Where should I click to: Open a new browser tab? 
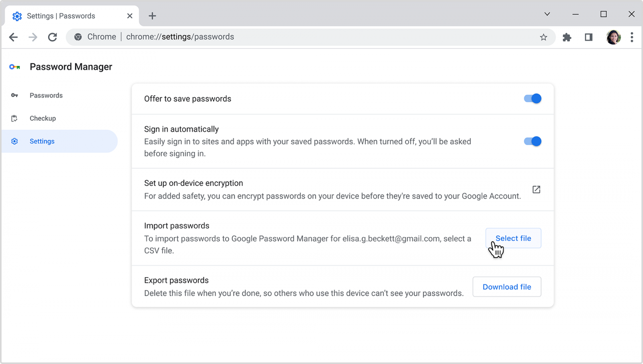pos(152,16)
